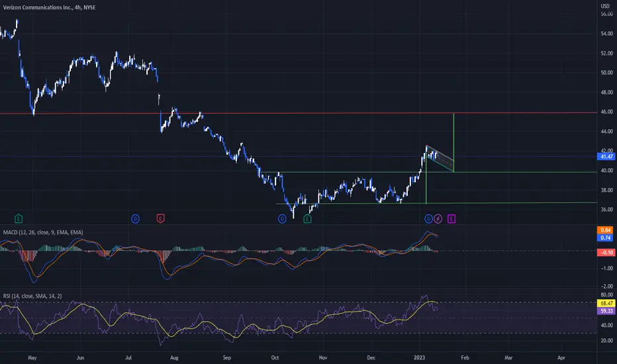
Task: Click the current price label 41.47
Action: coord(606,157)
